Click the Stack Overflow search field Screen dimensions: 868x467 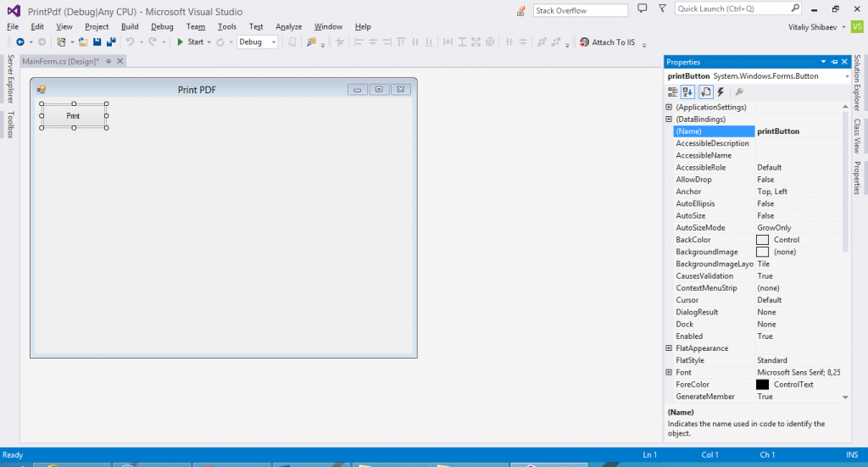pyautogui.click(x=580, y=10)
